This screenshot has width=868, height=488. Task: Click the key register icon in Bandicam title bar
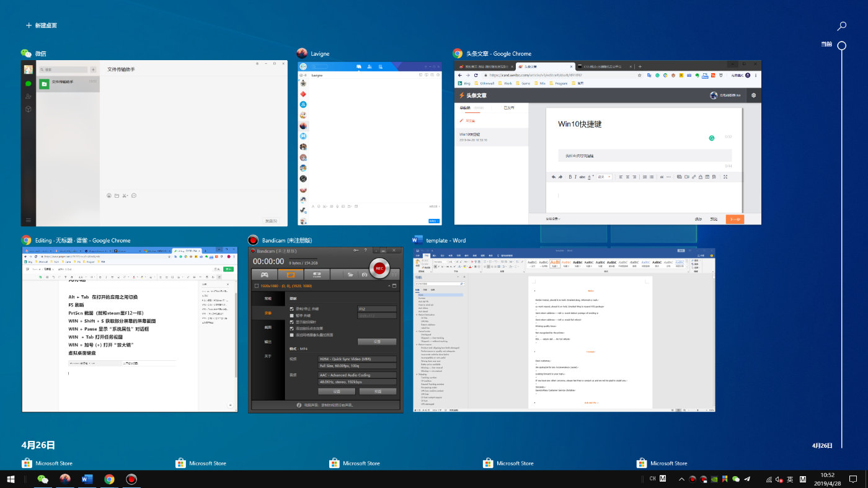(356, 251)
